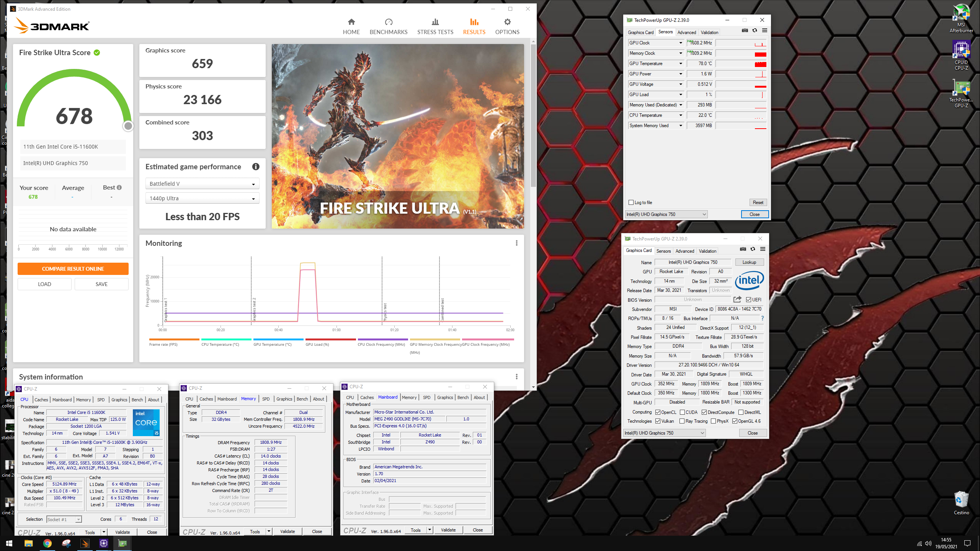
Task: Open the RESULTS section in 3DMark
Action: 474,26
